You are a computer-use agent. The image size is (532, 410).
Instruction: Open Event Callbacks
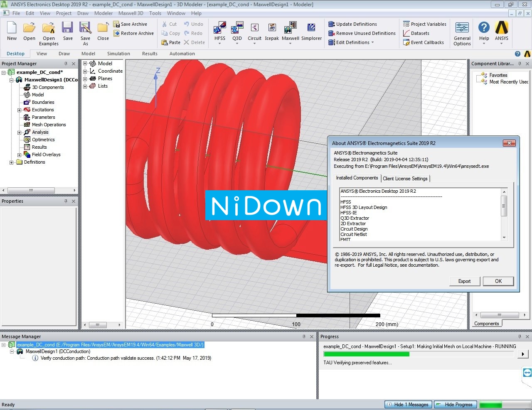pos(424,42)
